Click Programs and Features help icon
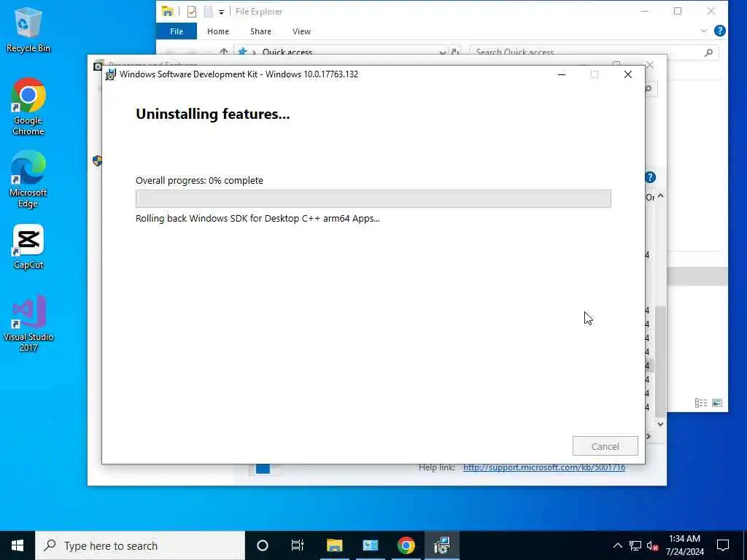The width and height of the screenshot is (747, 560). coord(650,178)
